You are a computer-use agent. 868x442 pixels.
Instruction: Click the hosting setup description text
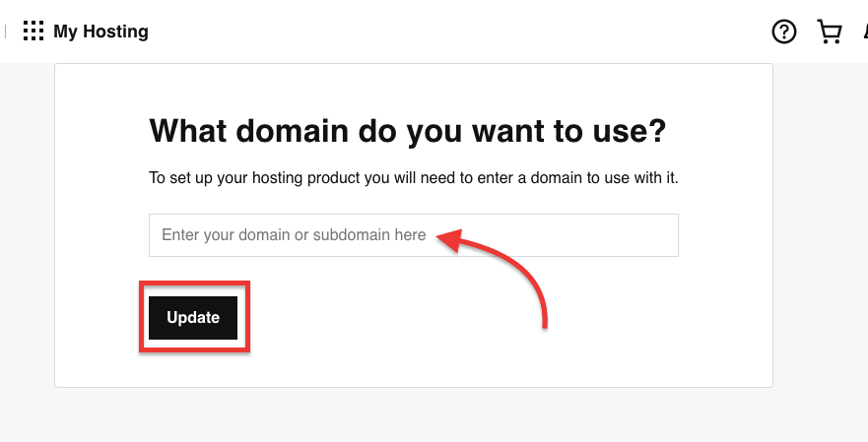(414, 179)
